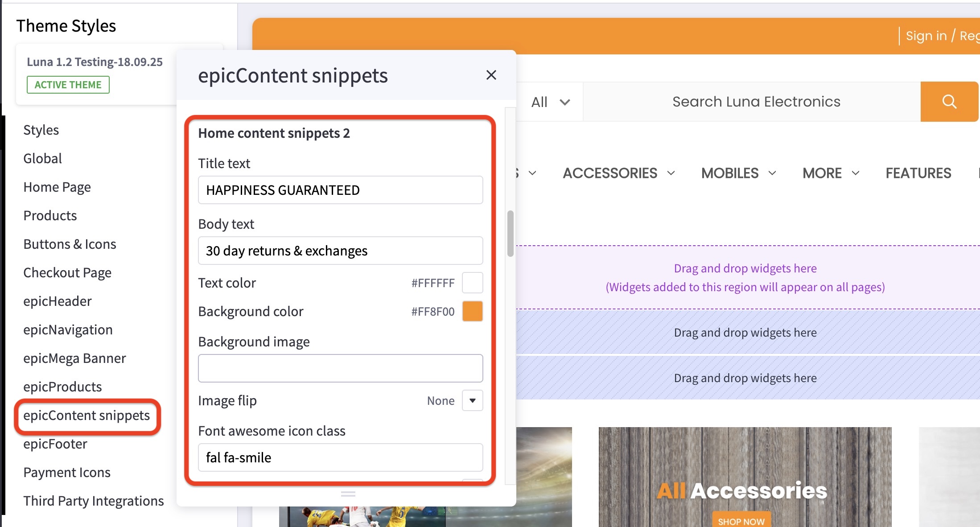
Task: Open the epicHeader settings section
Action: click(57, 301)
